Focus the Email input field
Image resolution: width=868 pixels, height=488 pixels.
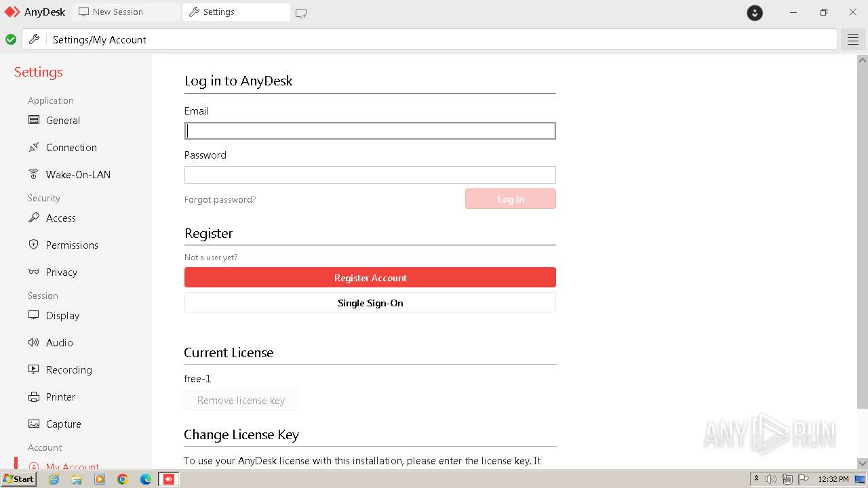click(370, 131)
